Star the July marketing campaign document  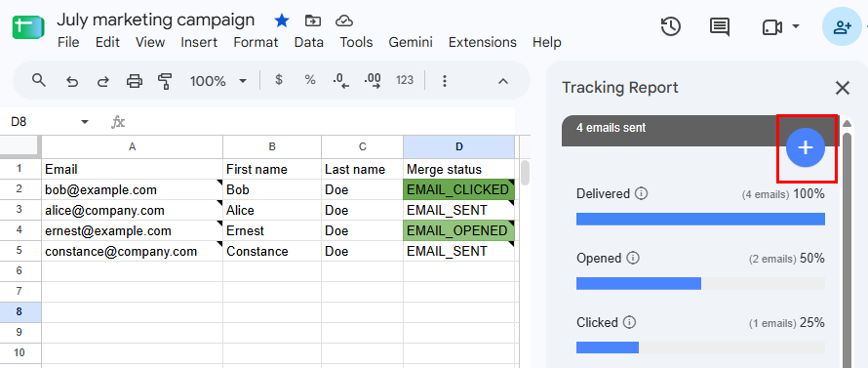(282, 21)
